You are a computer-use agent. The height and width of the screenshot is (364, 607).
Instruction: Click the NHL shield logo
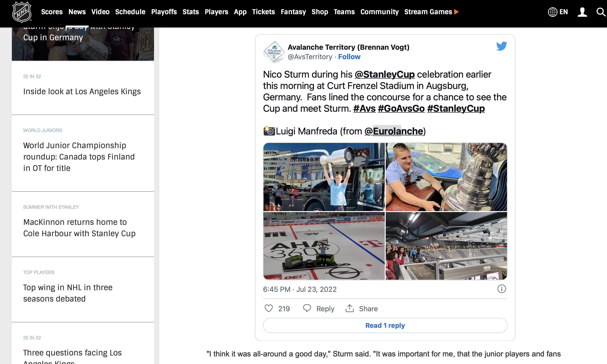point(22,12)
